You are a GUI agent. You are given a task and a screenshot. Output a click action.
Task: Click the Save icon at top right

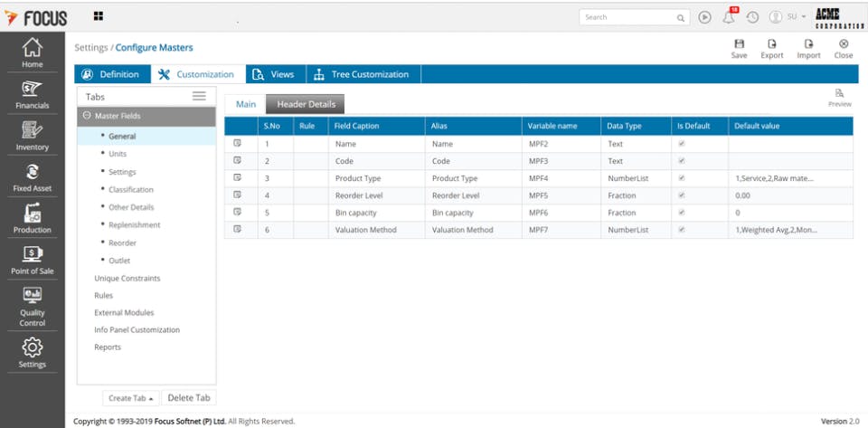739,43
